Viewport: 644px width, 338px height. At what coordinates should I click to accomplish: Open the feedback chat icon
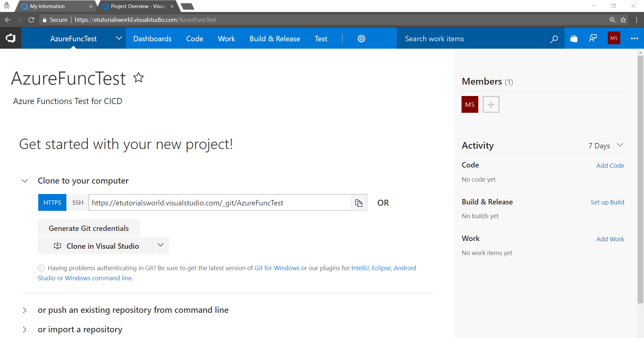pos(593,38)
